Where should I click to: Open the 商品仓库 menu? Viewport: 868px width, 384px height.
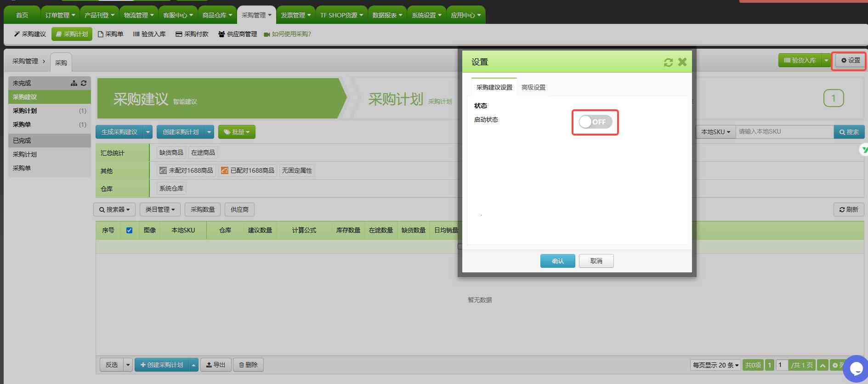(217, 15)
